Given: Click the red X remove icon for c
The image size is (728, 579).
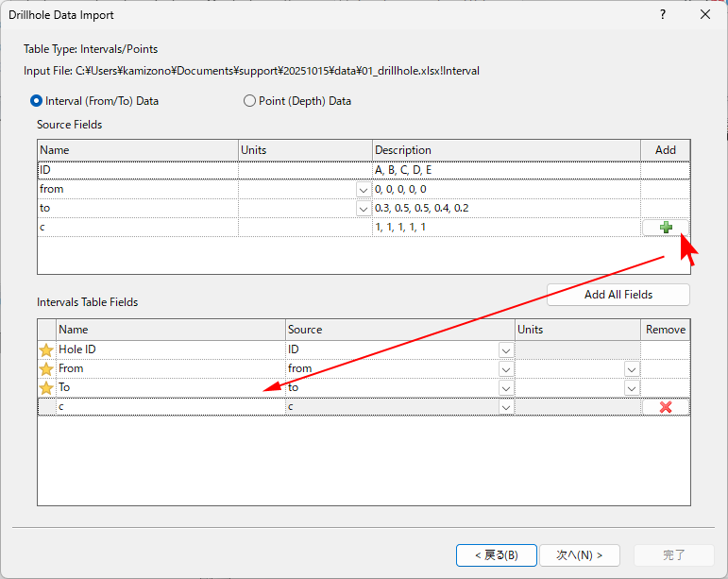Looking at the screenshot, I should coord(666,407).
